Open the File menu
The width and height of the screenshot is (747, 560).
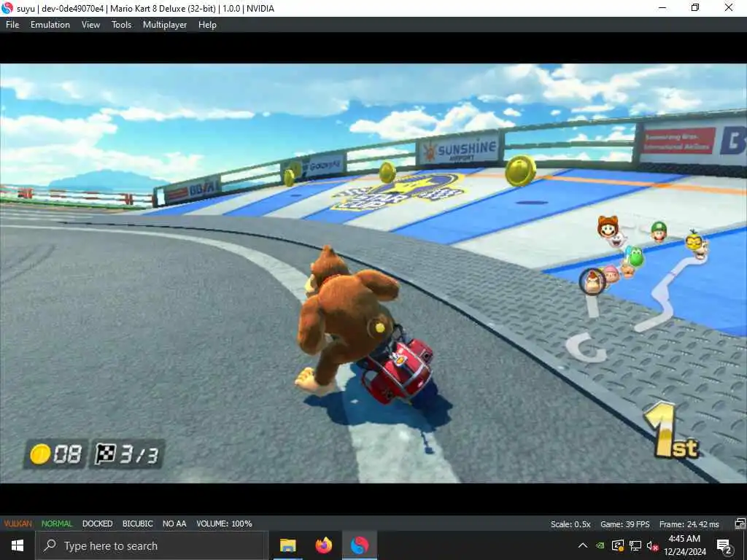coord(12,25)
